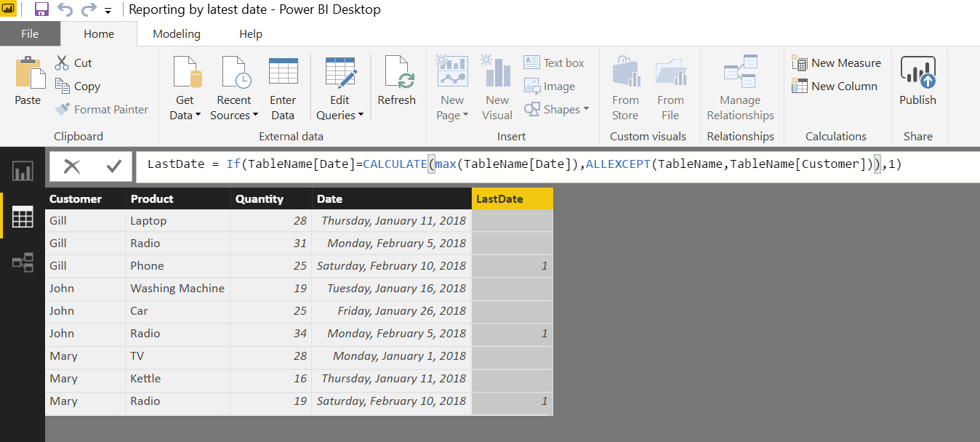The height and width of the screenshot is (442, 980).
Task: Expand the New Page dropdown arrow
Action: pos(465,116)
